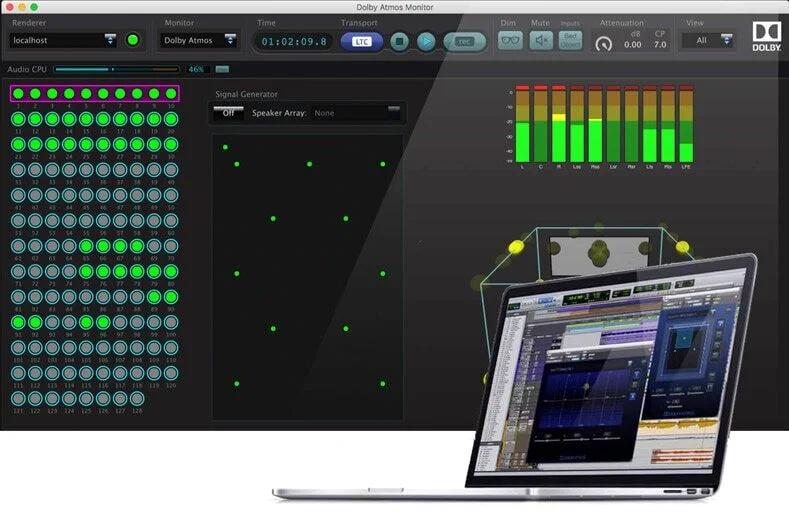The width and height of the screenshot is (789, 515).
Task: Select object indicator 21
Action: (x=18, y=144)
